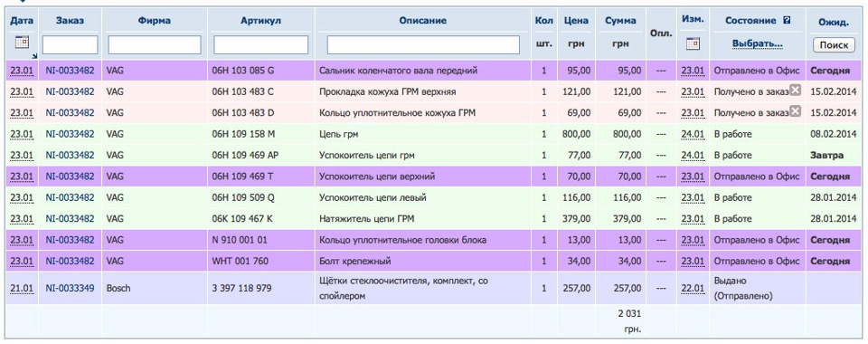
Task: Sort by the Артикул column header
Action: tap(260, 21)
